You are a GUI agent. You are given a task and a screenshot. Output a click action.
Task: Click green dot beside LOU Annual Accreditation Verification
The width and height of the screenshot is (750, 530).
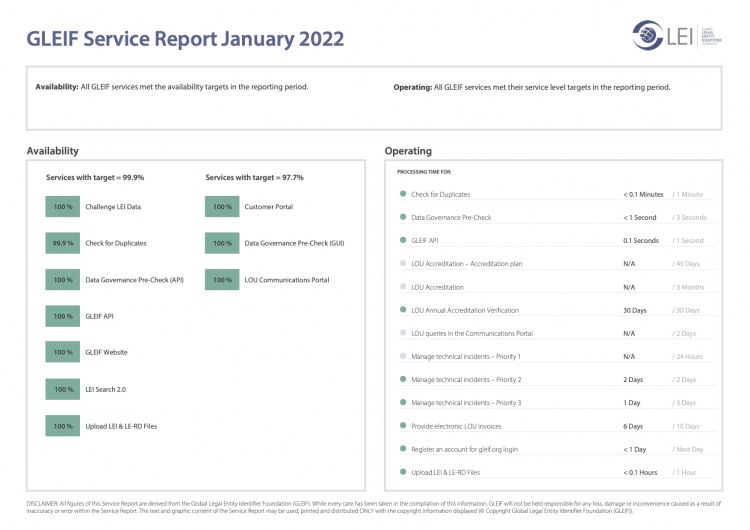(403, 310)
